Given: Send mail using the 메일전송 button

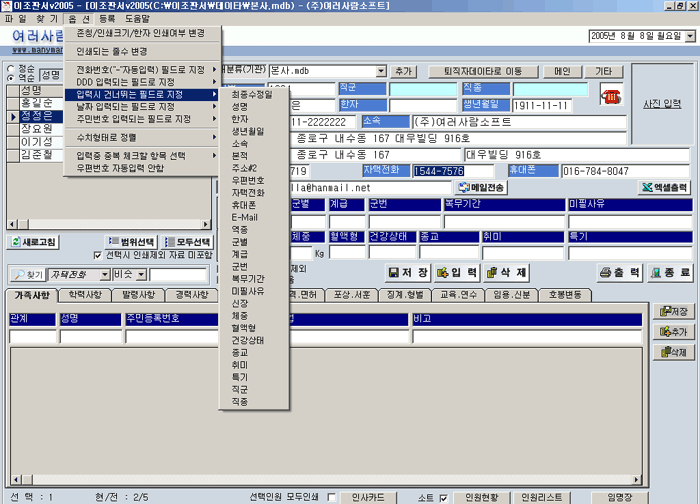Looking at the screenshot, I should click(483, 187).
